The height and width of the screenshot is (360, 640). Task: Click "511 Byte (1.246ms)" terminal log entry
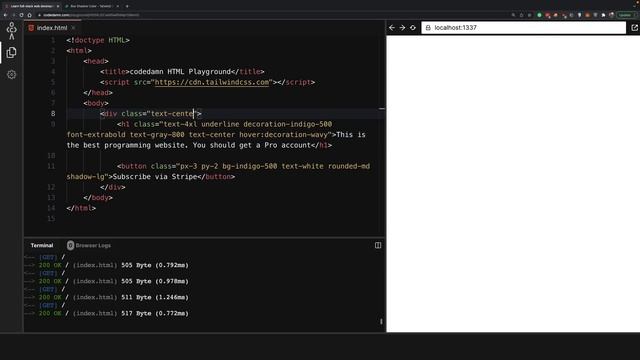click(x=155, y=297)
